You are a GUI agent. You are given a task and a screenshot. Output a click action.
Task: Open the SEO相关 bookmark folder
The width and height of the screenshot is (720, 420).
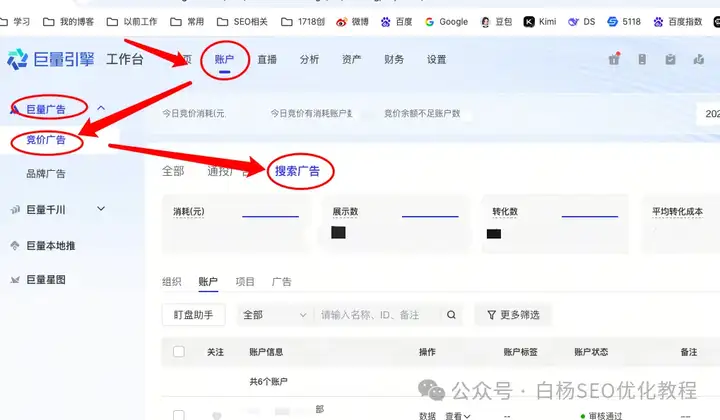pyautogui.click(x=242, y=22)
